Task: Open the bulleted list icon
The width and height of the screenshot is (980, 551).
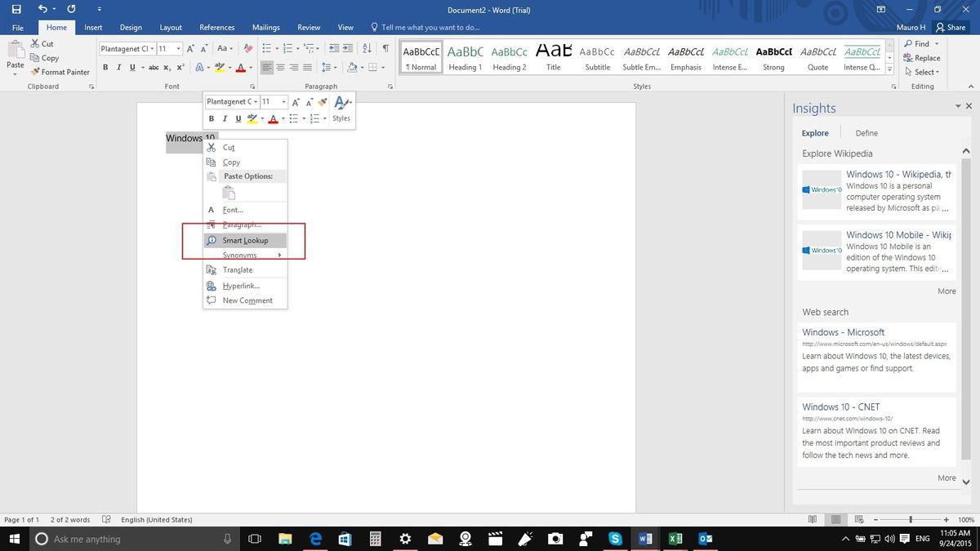Action: (267, 48)
